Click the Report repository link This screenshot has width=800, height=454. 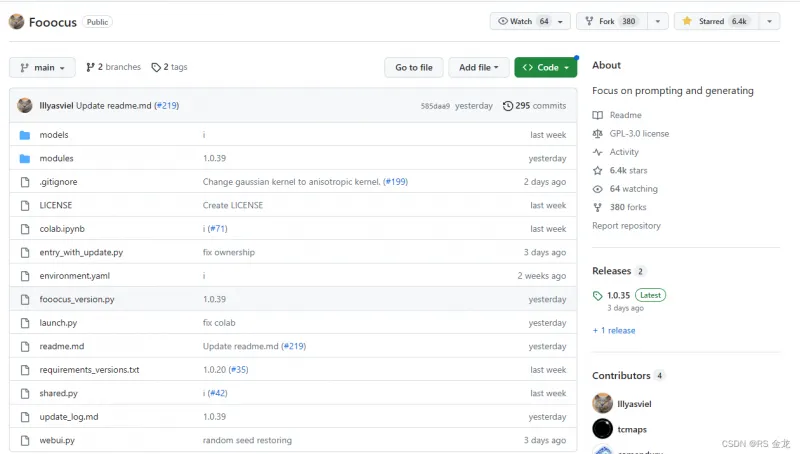[x=626, y=226]
